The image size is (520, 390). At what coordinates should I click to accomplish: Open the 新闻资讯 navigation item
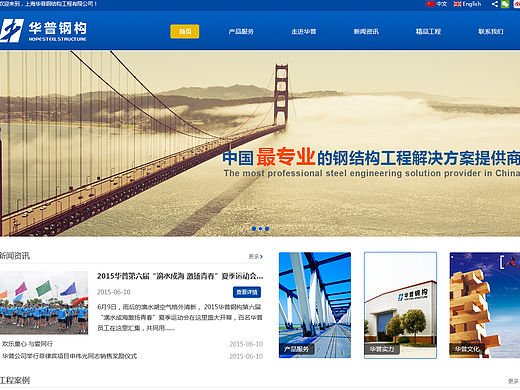(x=366, y=31)
